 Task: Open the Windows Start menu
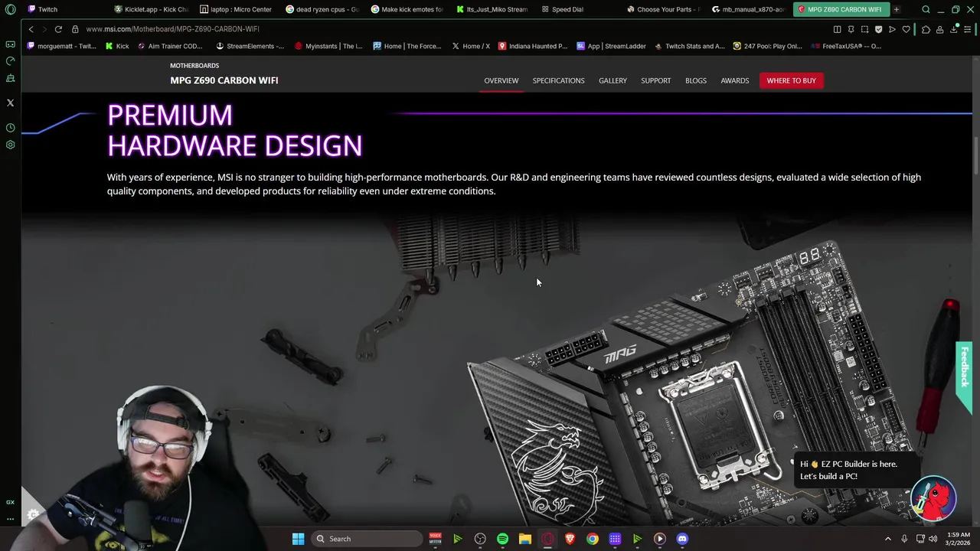pos(298,539)
